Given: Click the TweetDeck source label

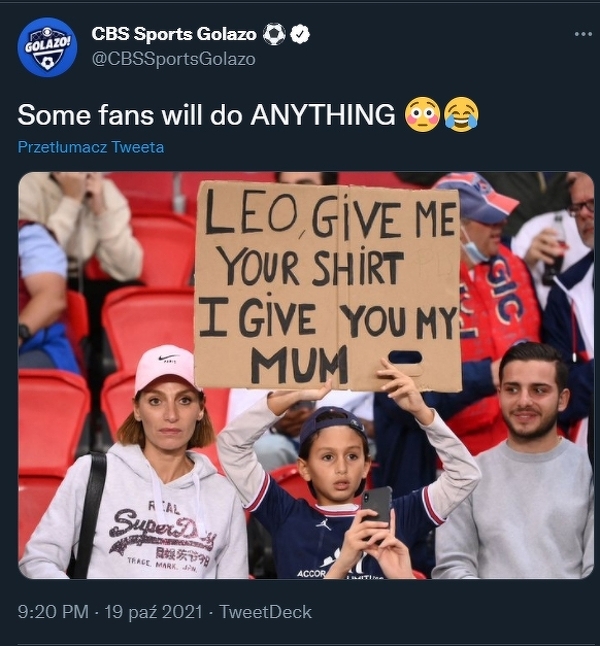Looking at the screenshot, I should (265, 612).
